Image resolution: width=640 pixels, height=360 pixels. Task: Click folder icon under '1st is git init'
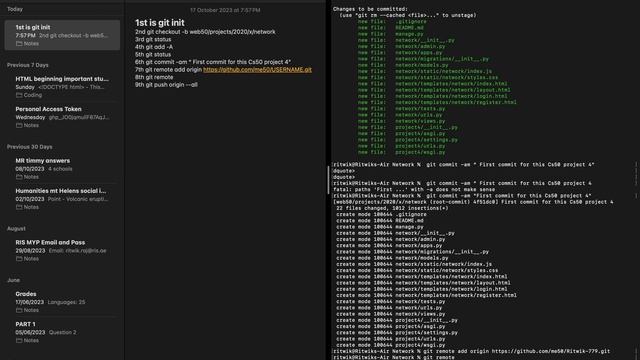pos(19,44)
